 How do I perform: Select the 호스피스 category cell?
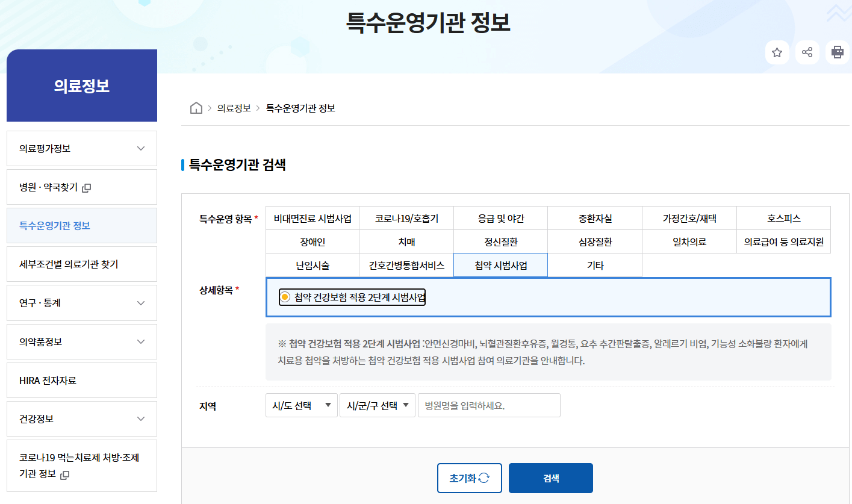pyautogui.click(x=783, y=218)
